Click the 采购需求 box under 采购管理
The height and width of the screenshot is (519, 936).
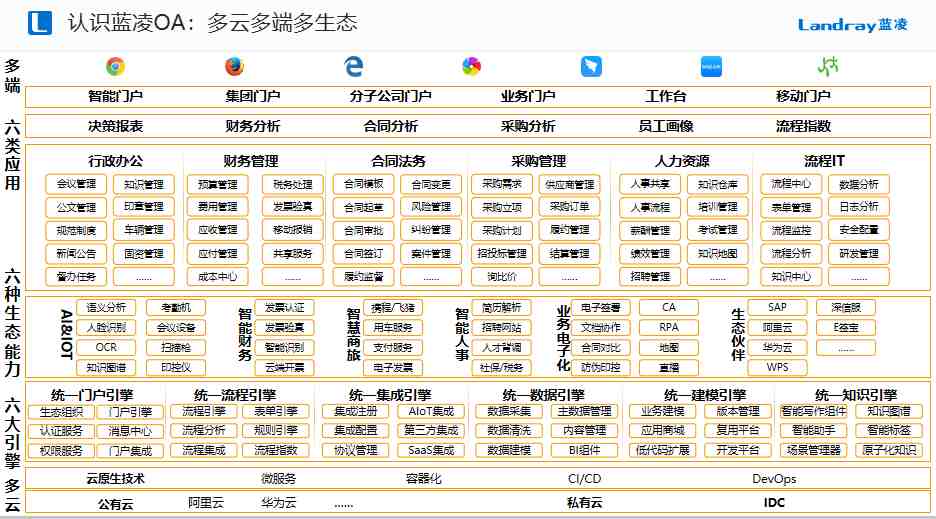point(501,184)
